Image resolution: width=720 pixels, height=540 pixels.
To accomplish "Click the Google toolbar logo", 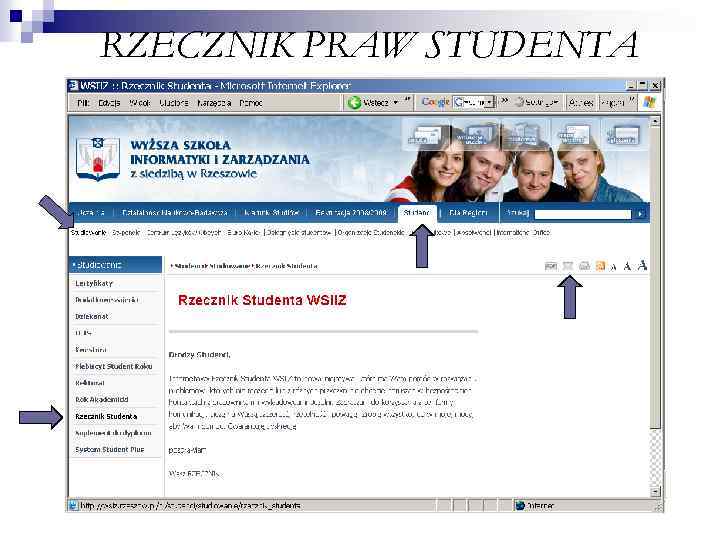I will (435, 102).
